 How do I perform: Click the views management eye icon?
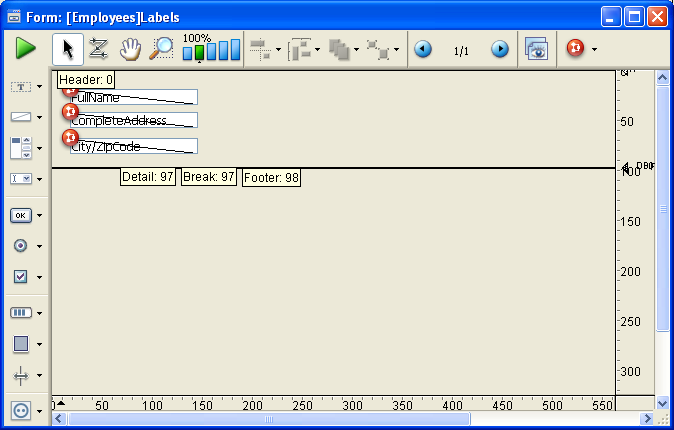(x=536, y=49)
